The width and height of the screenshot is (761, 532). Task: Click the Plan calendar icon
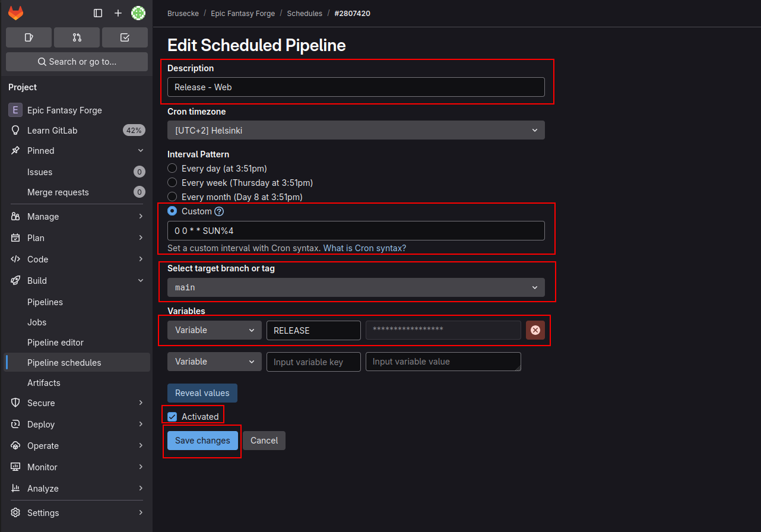click(15, 238)
